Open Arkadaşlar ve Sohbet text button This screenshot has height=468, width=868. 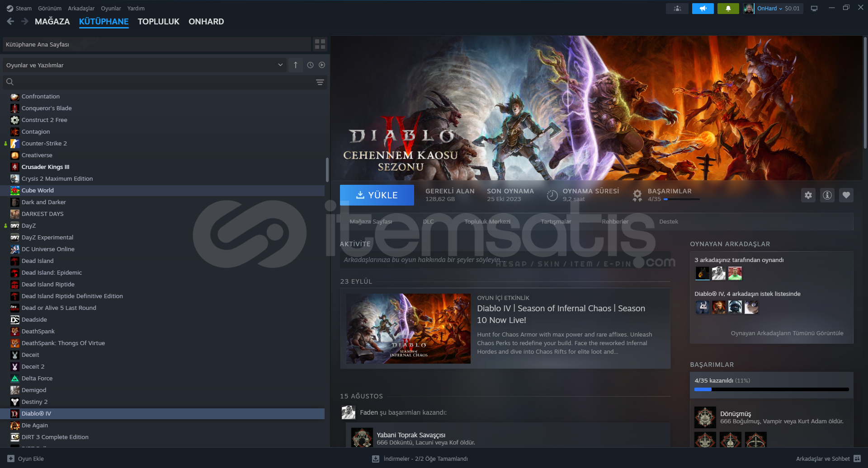823,459
